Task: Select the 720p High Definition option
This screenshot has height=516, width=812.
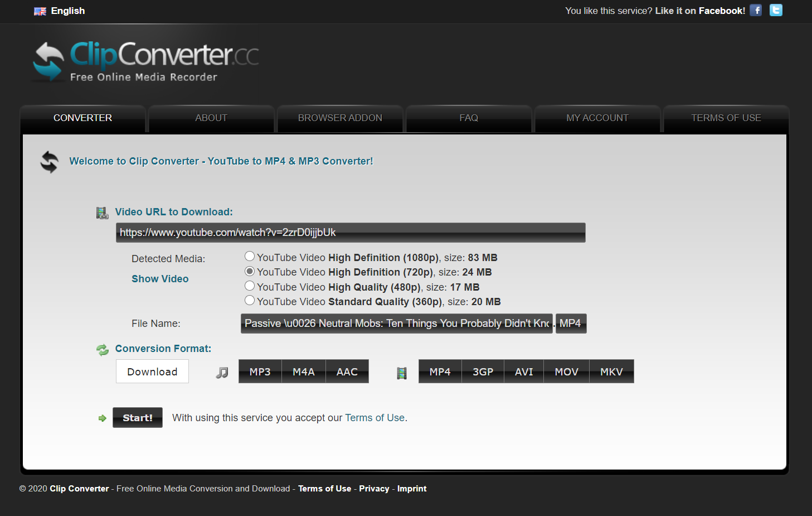Action: click(250, 271)
